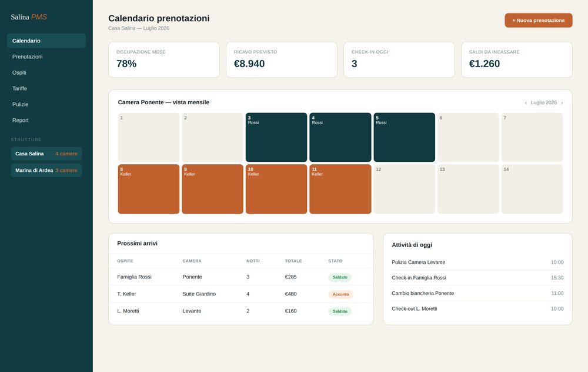588x372 pixels.
Task: Click the Camera column header
Action: point(192,261)
